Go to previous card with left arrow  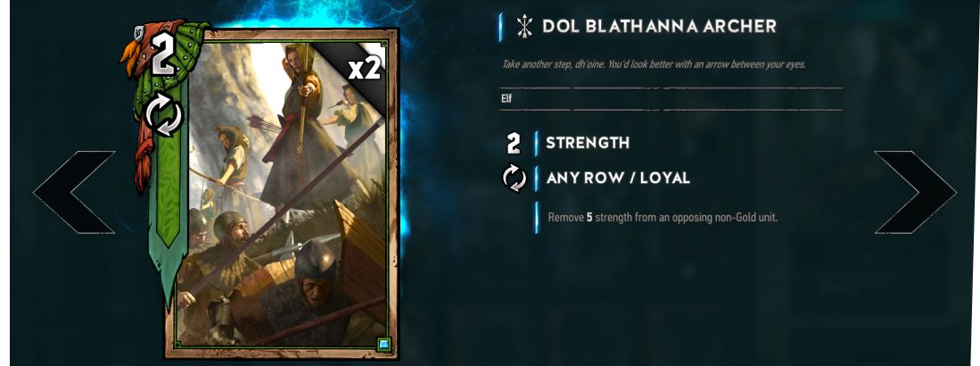tap(74, 192)
